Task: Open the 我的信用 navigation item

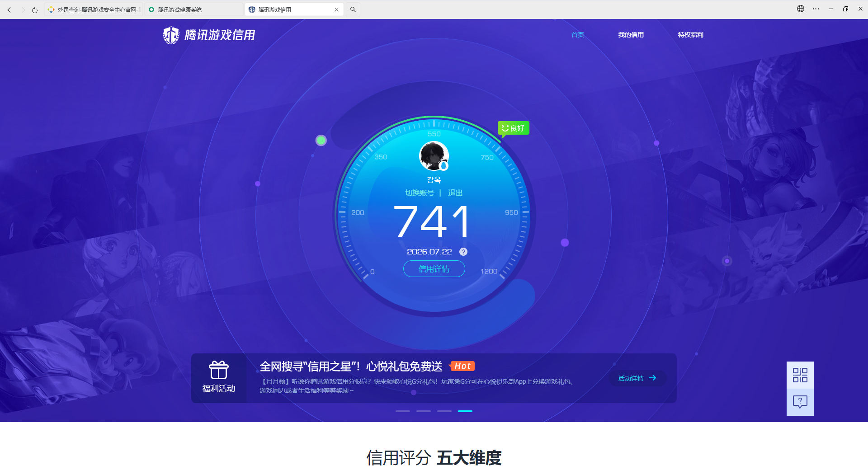Action: [631, 35]
